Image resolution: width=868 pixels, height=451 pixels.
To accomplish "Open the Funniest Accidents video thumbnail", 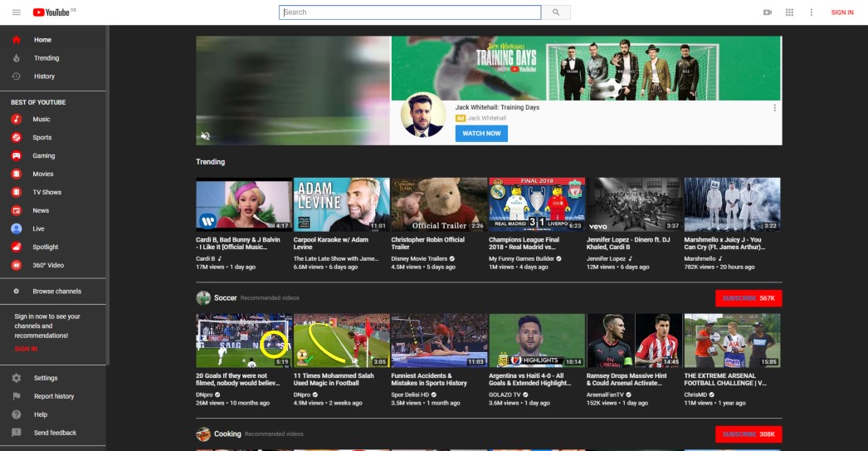I will [439, 341].
